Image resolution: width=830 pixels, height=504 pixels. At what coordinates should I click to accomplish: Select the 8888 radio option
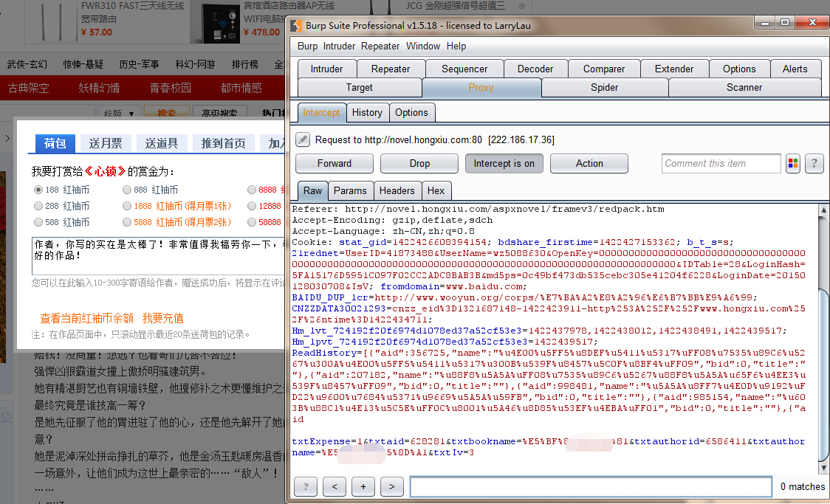[251, 190]
